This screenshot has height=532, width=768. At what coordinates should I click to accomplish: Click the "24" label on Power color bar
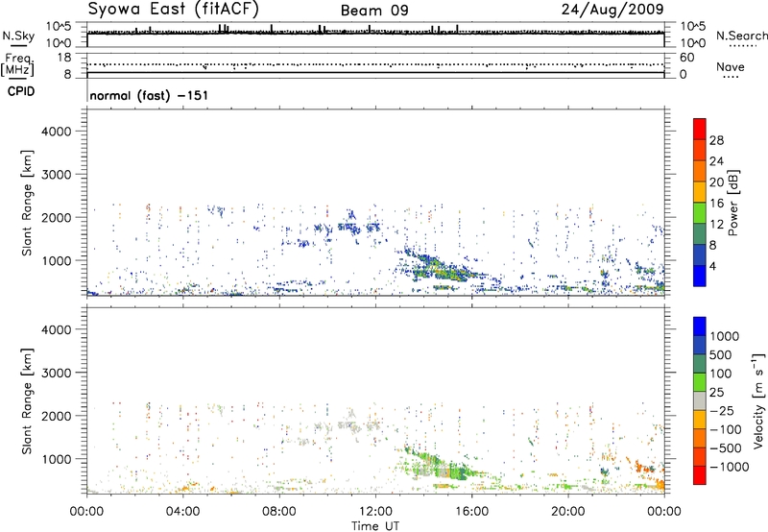point(716,161)
